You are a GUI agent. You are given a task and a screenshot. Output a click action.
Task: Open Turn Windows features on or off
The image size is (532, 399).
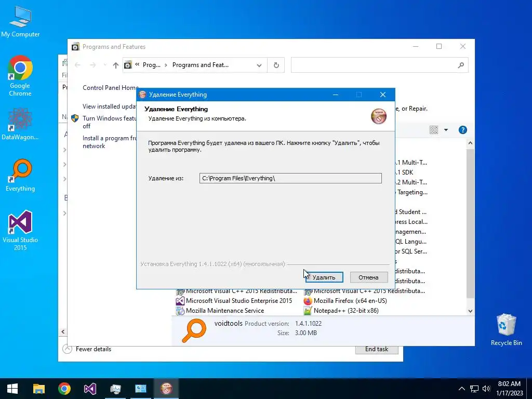click(109, 122)
